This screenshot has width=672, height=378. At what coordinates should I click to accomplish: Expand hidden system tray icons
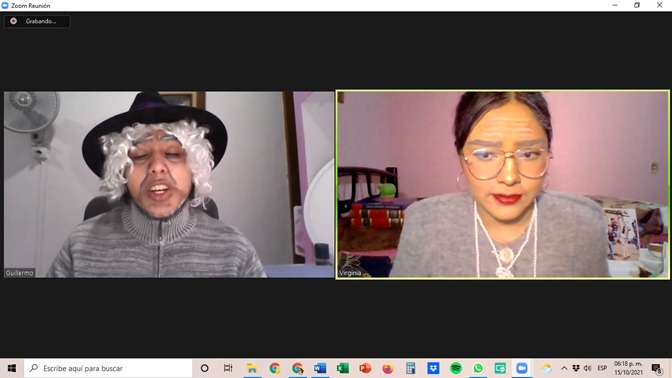pos(564,368)
